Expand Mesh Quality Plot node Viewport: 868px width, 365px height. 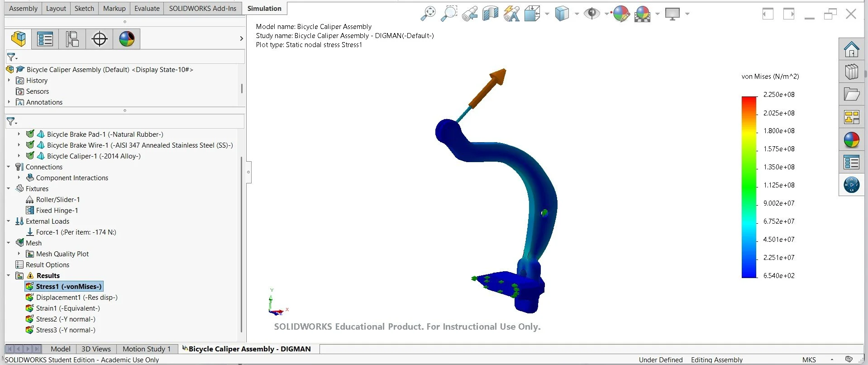(19, 254)
